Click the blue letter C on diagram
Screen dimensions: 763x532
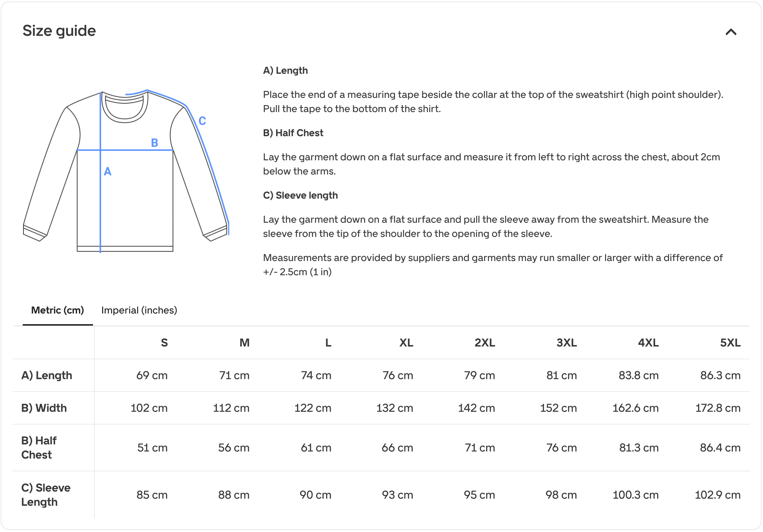pos(202,121)
